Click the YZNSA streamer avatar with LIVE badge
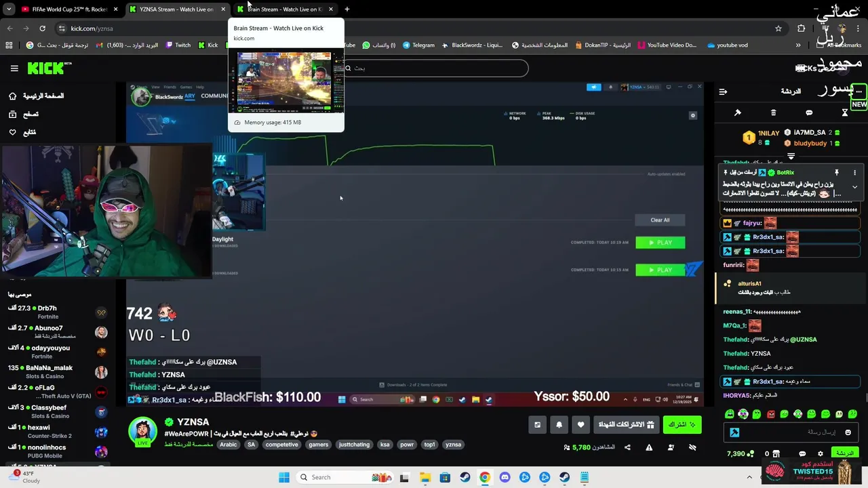 [x=143, y=432]
